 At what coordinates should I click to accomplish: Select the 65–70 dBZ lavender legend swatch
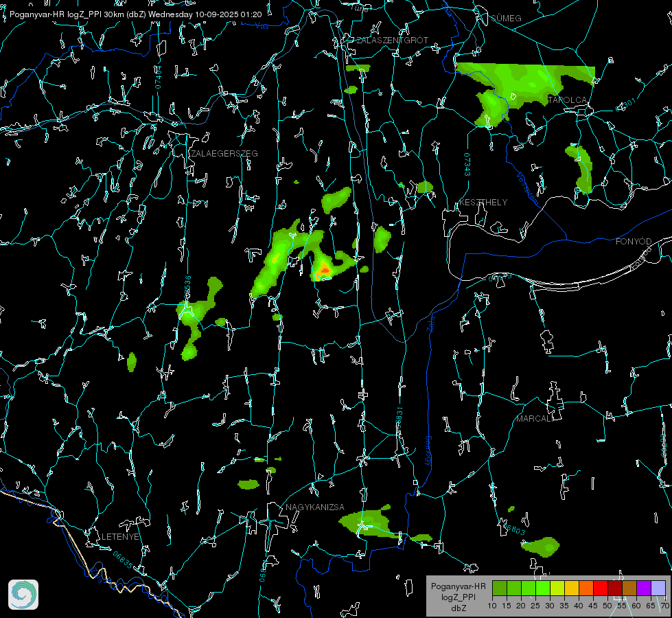tap(658, 588)
